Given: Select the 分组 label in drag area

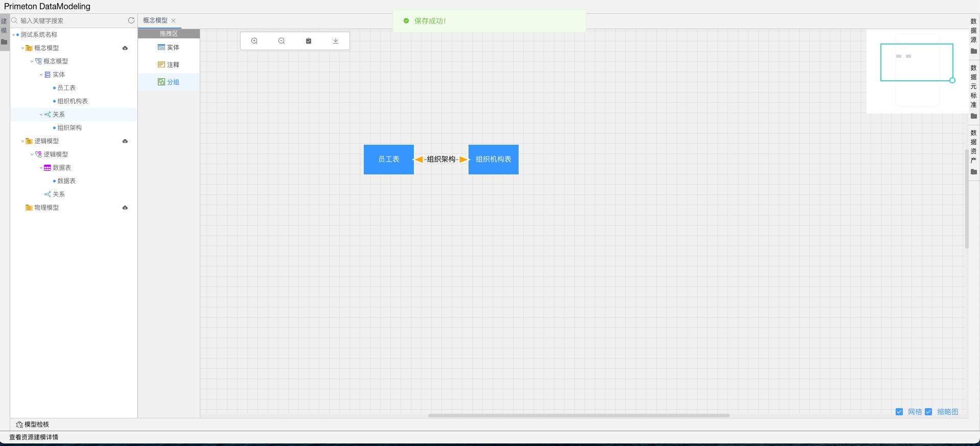Looking at the screenshot, I should click(173, 82).
